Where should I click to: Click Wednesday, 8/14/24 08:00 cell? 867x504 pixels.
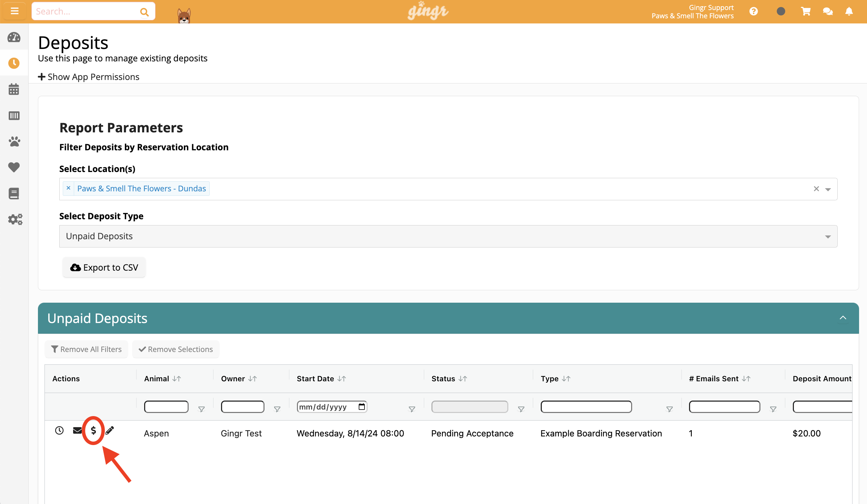[x=350, y=433]
